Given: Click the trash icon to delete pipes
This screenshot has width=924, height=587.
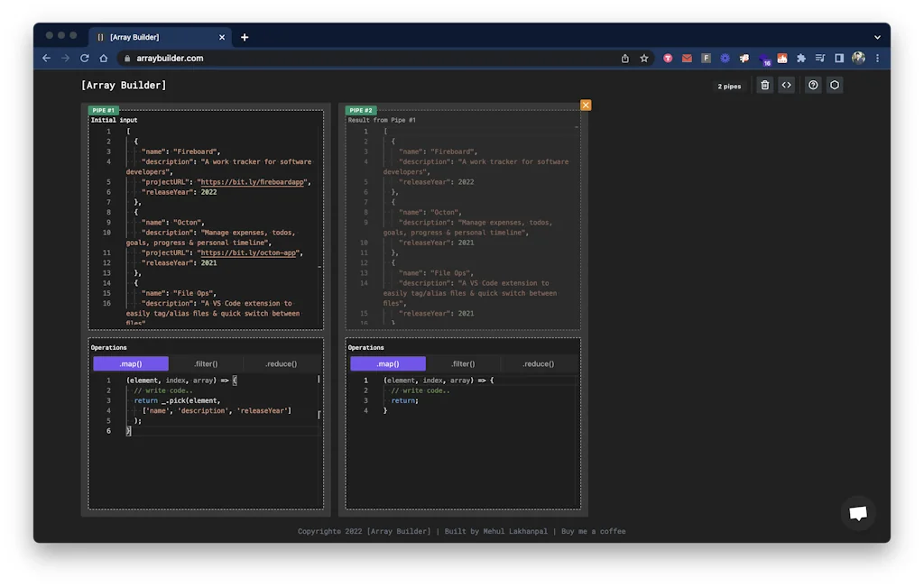Looking at the screenshot, I should (x=764, y=86).
